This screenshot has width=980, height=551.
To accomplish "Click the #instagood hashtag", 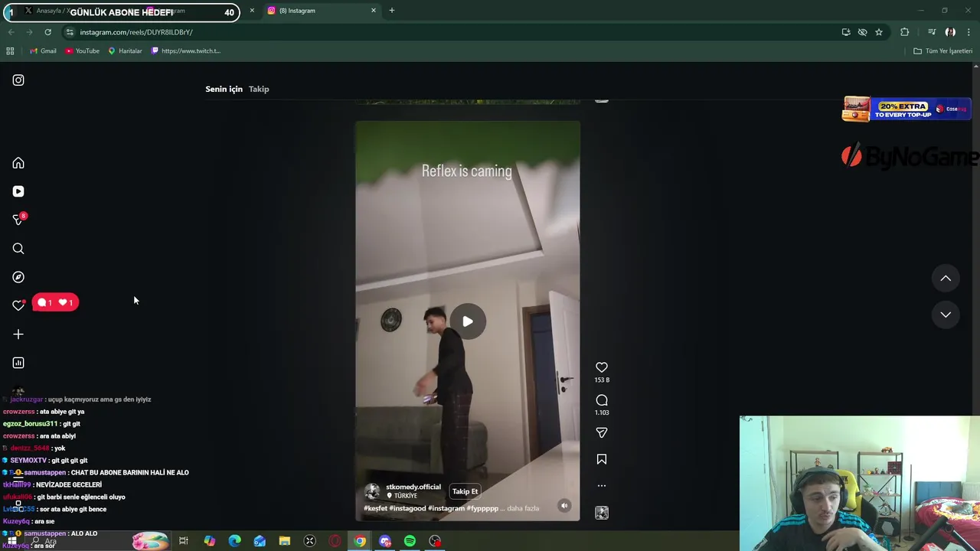I will (407, 508).
